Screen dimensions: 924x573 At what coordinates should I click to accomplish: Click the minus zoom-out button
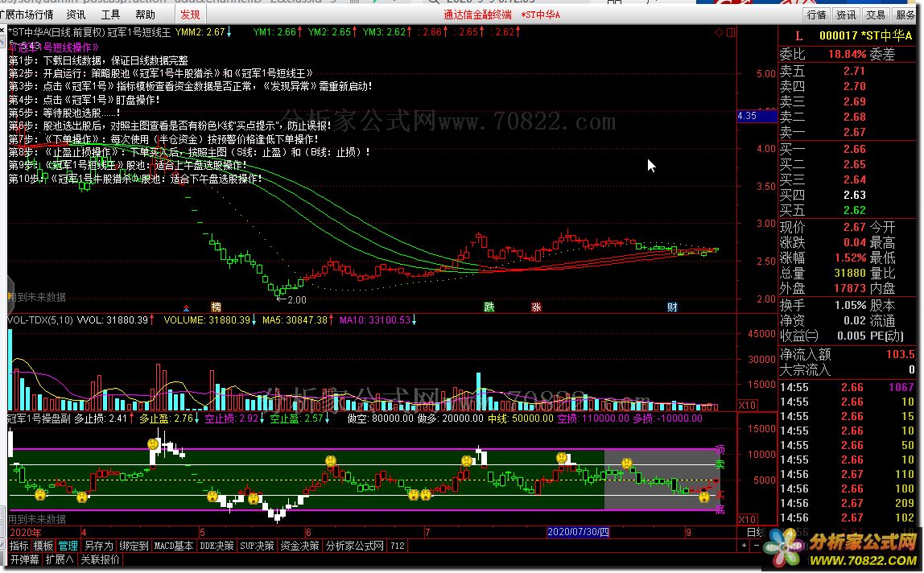point(756,546)
